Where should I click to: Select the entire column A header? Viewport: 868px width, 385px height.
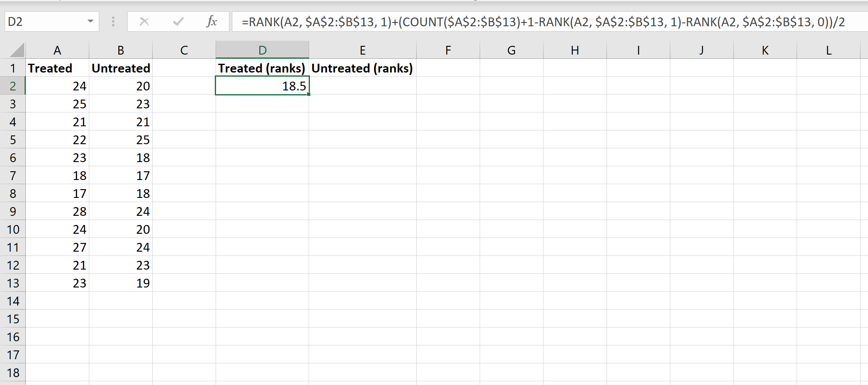(57, 50)
